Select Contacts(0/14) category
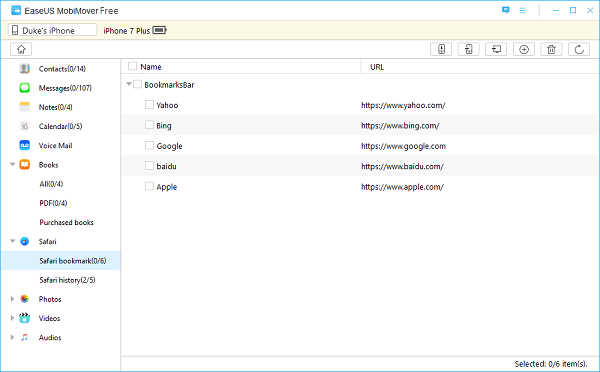 click(62, 69)
